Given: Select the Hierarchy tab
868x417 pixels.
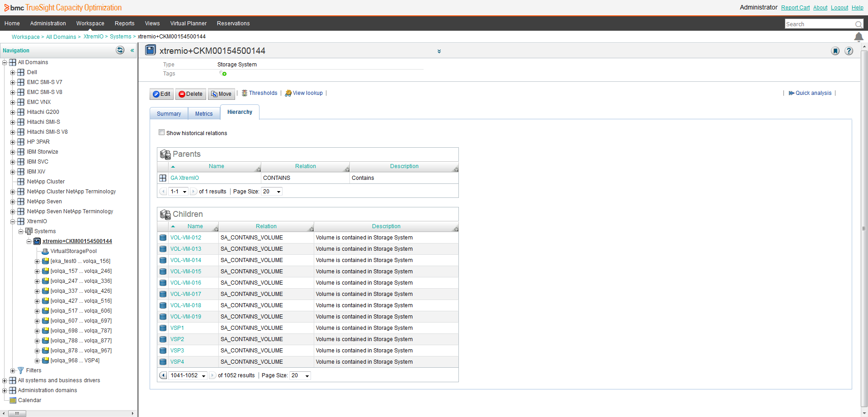Looking at the screenshot, I should [x=240, y=112].
